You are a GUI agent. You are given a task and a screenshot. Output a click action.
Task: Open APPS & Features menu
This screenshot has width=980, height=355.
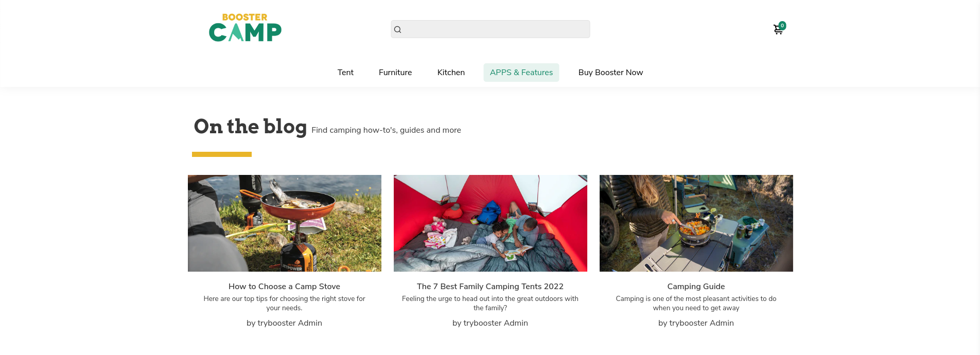(521, 73)
